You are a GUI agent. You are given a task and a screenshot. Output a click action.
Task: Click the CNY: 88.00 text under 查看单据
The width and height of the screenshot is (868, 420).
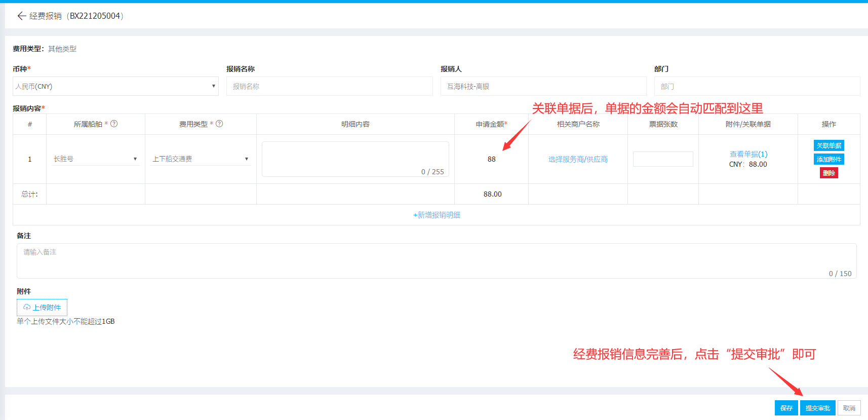[748, 164]
